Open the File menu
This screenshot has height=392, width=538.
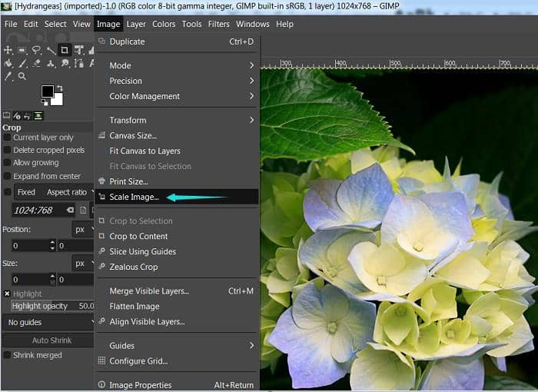tap(11, 24)
